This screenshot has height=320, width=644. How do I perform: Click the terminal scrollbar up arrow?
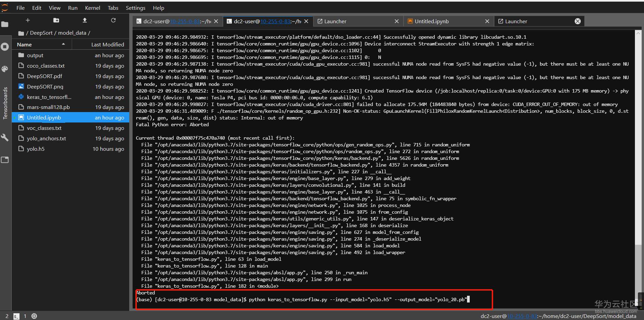click(638, 33)
